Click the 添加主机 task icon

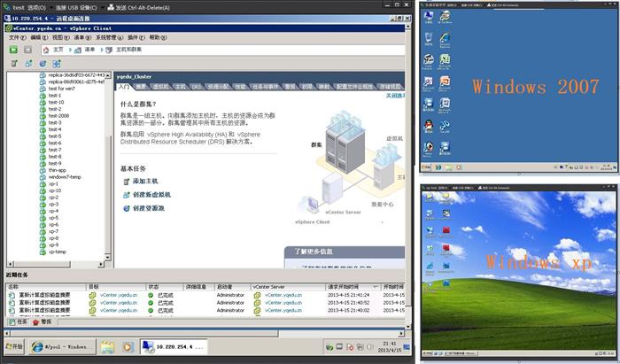(127, 182)
